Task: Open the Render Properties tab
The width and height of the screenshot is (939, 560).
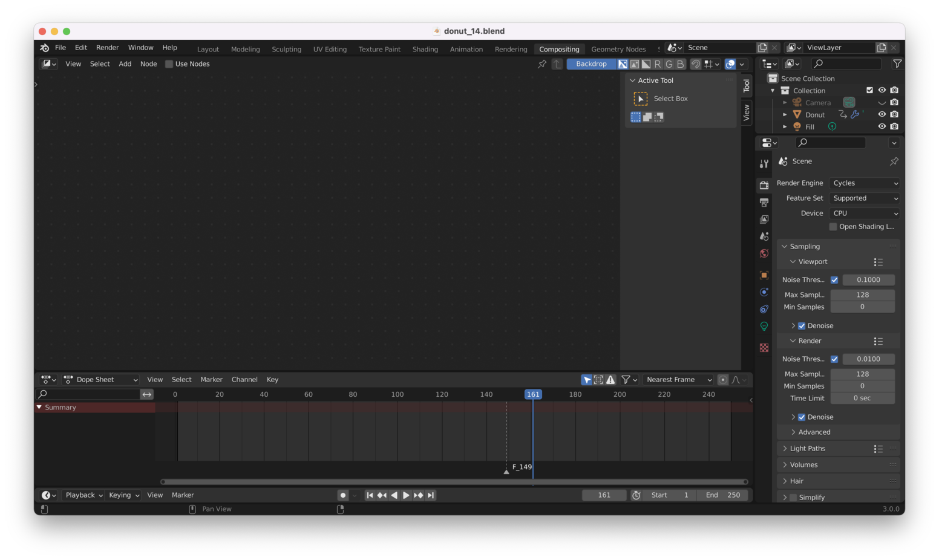Action: pos(764,185)
